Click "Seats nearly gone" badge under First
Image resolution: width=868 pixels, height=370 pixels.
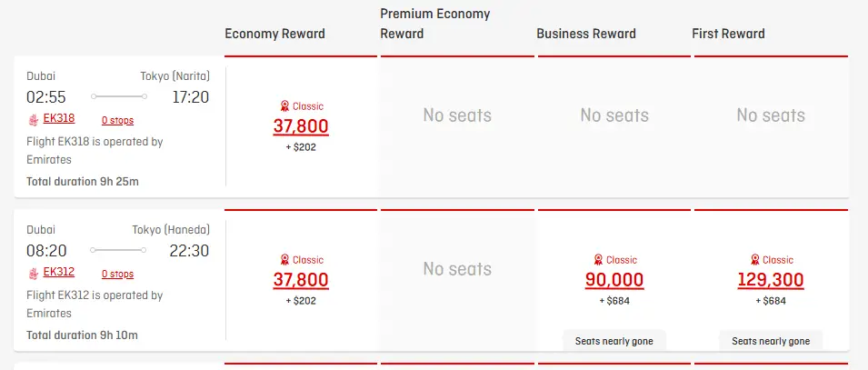click(771, 341)
